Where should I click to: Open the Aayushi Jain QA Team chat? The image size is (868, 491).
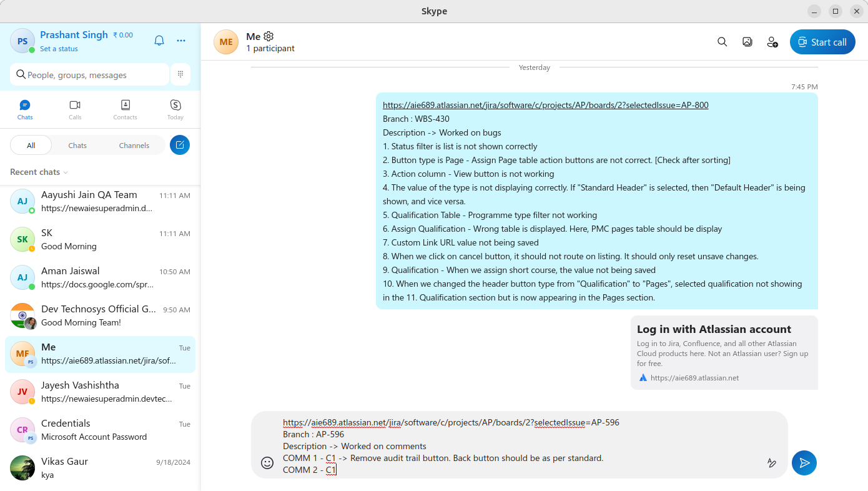(x=100, y=201)
